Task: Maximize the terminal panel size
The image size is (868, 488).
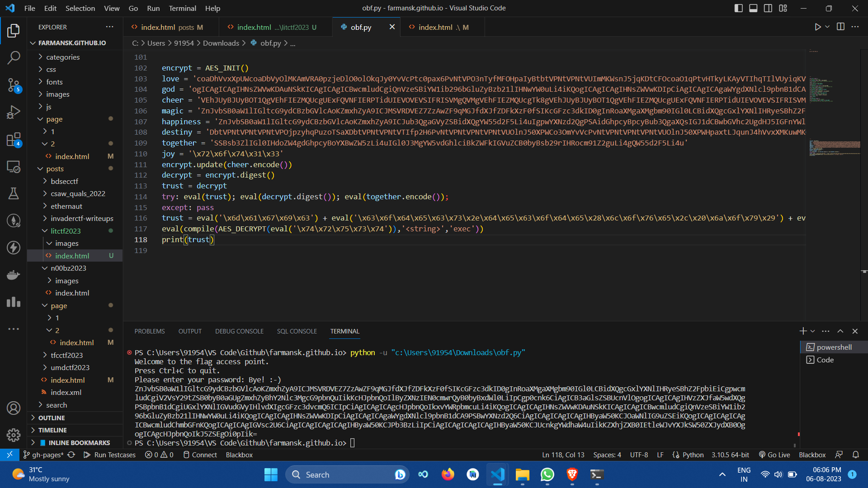Action: click(x=840, y=331)
